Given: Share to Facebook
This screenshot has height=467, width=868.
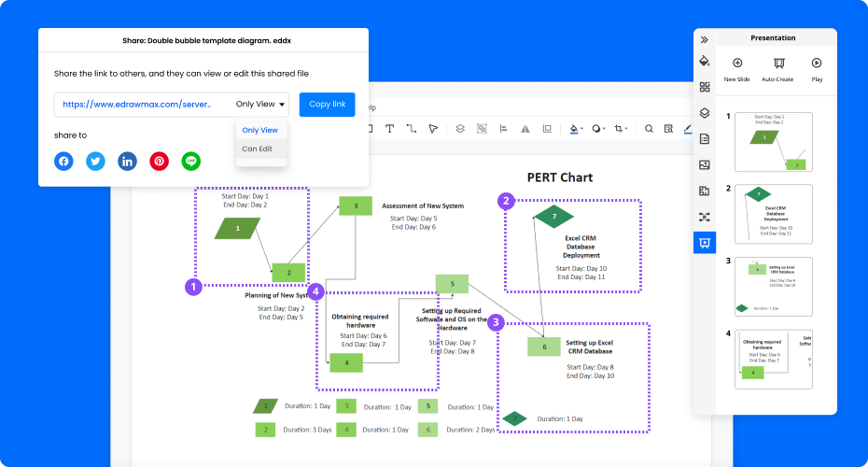Looking at the screenshot, I should 63,162.
